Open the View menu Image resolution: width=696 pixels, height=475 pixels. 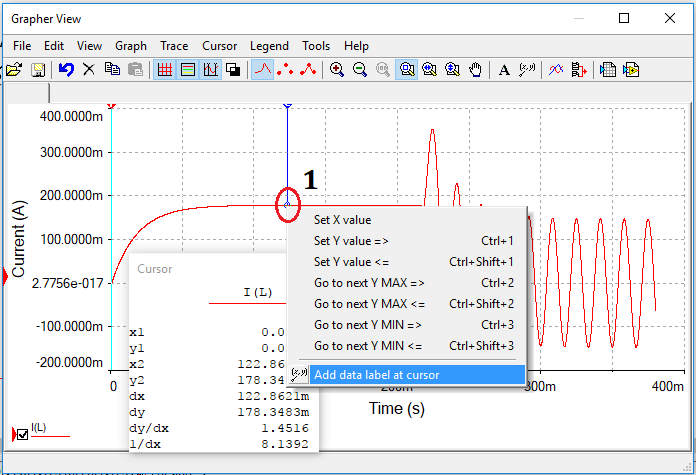tap(89, 46)
